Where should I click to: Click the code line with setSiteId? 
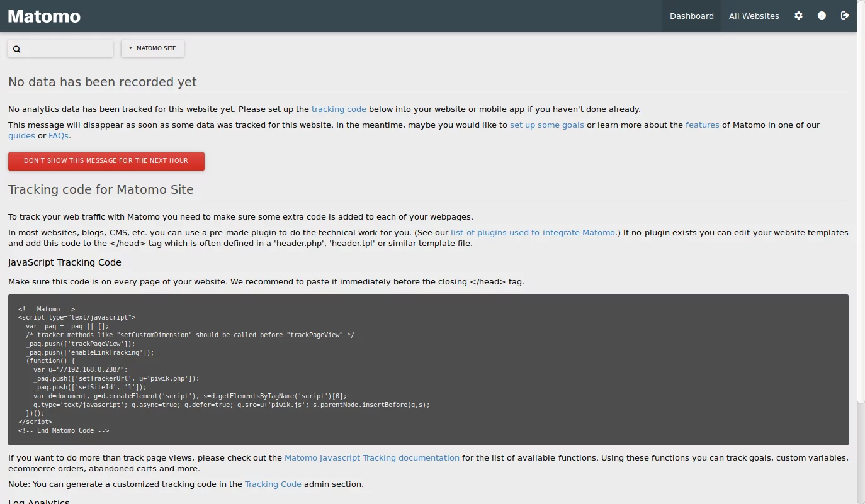click(x=91, y=388)
